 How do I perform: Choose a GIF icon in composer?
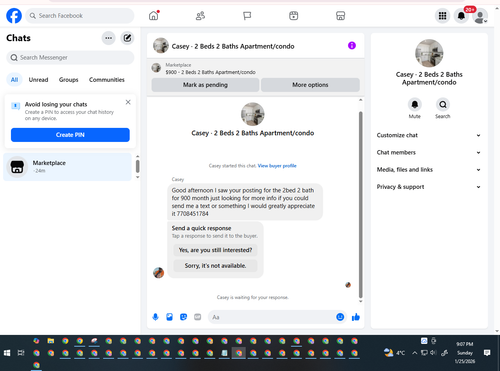coord(198,317)
